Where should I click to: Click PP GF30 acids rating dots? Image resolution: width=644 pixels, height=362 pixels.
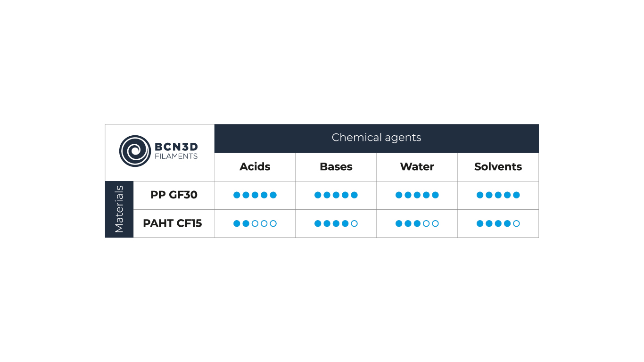(255, 195)
